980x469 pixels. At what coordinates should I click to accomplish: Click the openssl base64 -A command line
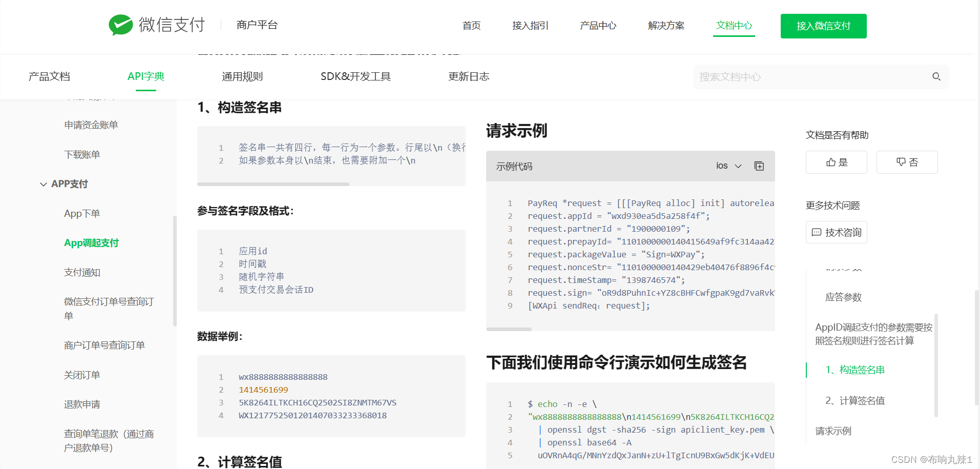coord(585,443)
